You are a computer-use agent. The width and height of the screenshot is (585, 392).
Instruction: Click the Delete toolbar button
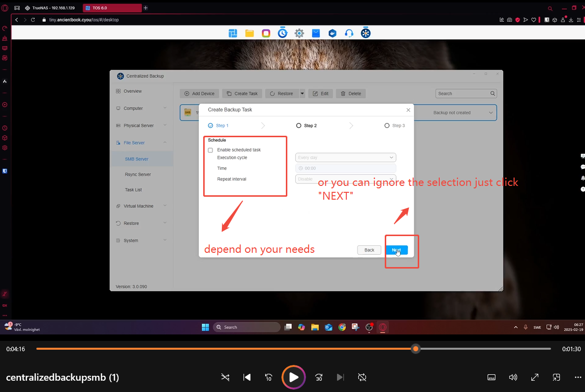pyautogui.click(x=351, y=93)
